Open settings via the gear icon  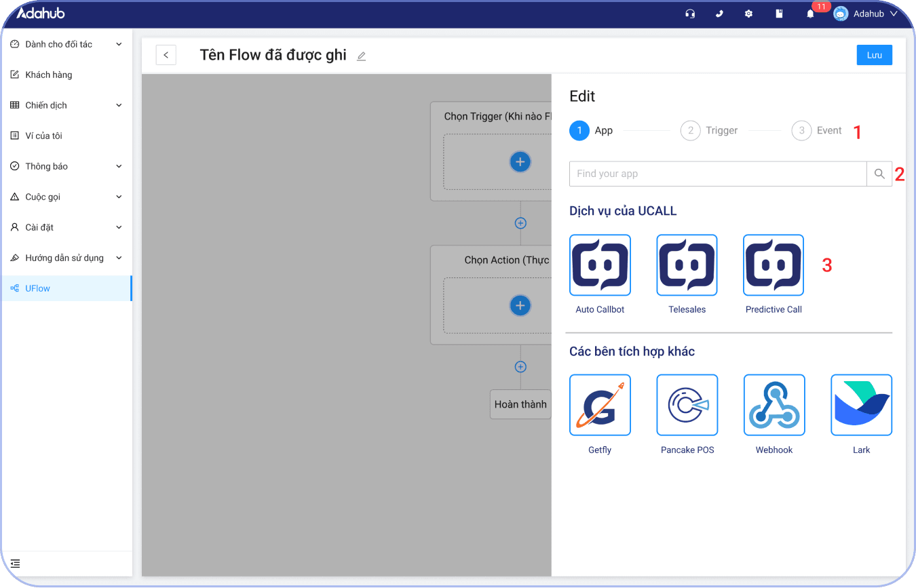tap(748, 14)
